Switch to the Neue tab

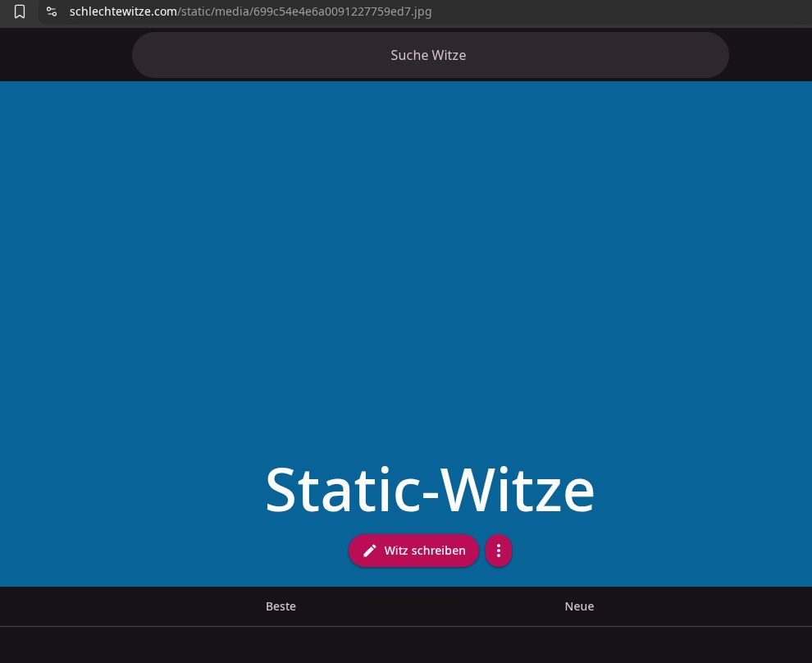coord(579,606)
